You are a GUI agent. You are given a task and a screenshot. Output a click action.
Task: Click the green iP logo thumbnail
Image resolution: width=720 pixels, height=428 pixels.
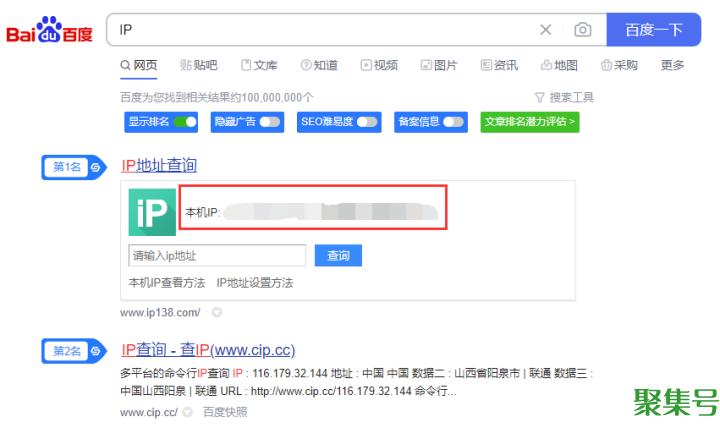[152, 212]
